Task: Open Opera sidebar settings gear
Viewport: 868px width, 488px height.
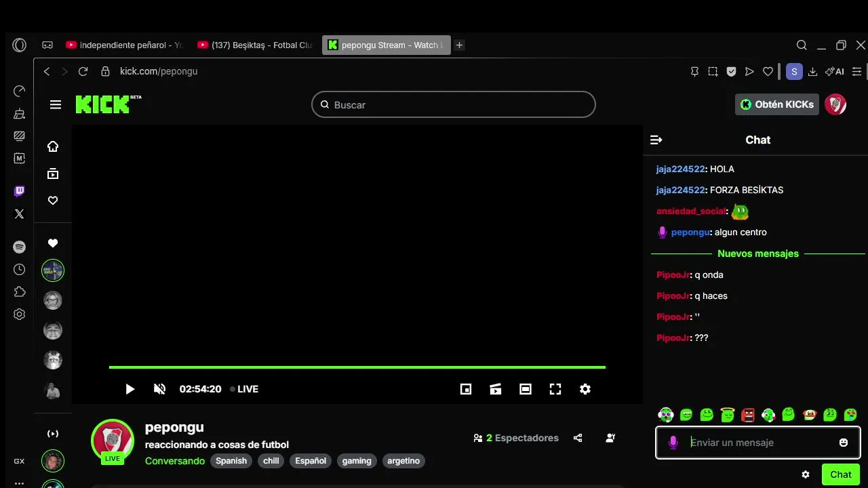Action: click(19, 314)
